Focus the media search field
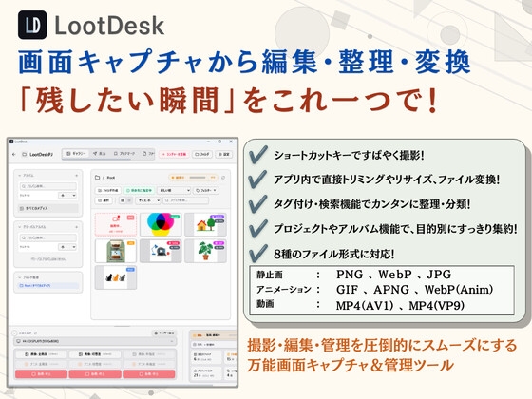 tap(186, 200)
